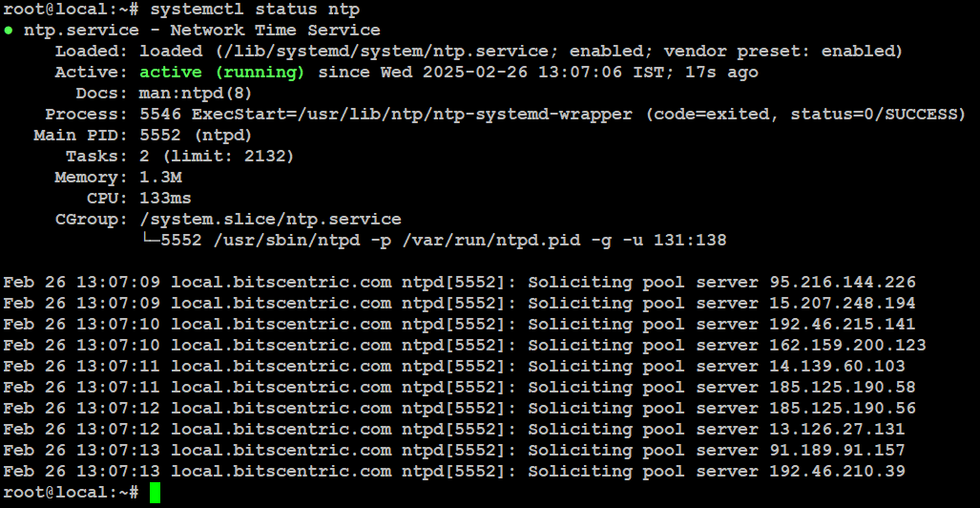The width and height of the screenshot is (980, 508).
Task: Click the pool server IP 91.189.91.157
Action: [x=838, y=451]
